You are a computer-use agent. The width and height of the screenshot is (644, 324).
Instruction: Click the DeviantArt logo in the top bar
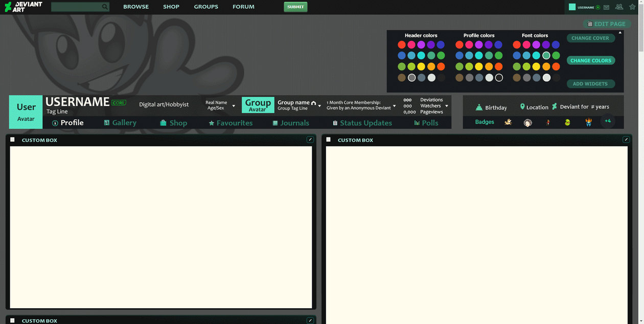pos(23,7)
